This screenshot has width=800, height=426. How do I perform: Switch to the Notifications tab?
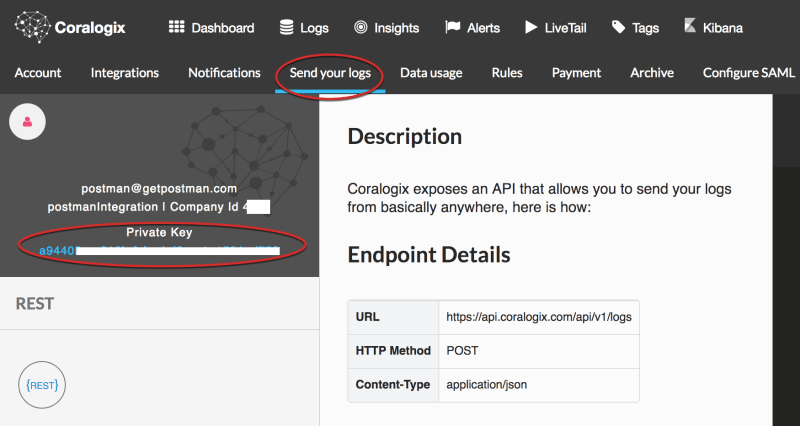224,73
